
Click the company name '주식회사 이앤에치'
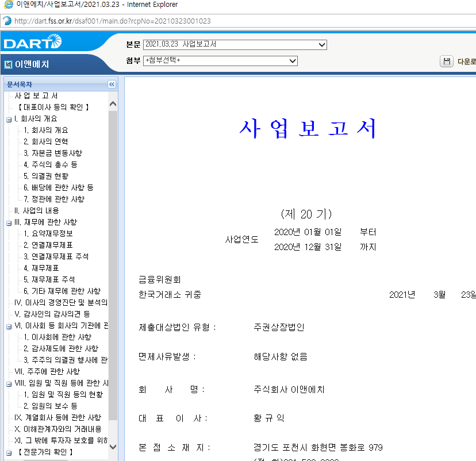(x=289, y=390)
